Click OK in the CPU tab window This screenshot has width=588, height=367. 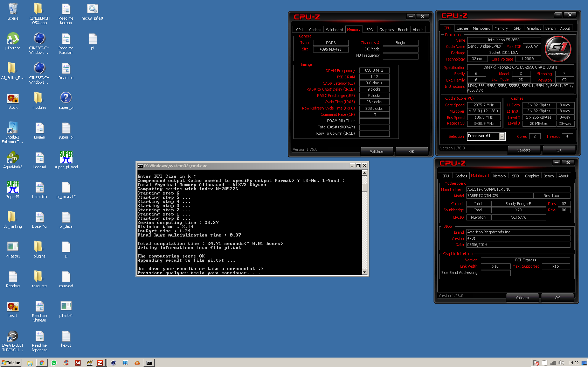click(x=559, y=150)
